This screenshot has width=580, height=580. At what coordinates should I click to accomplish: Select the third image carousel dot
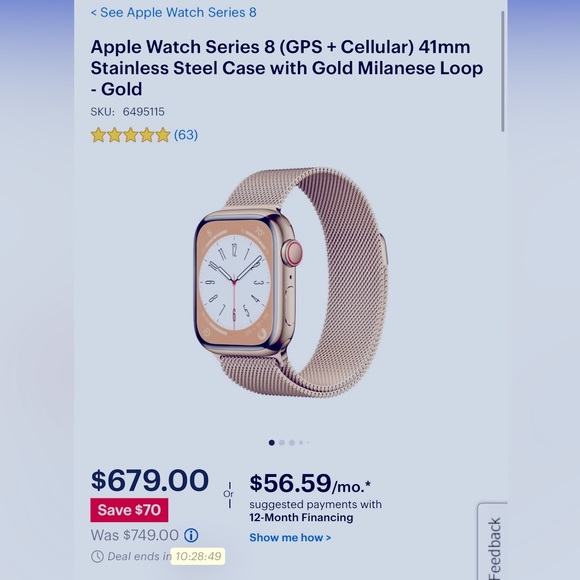[292, 442]
